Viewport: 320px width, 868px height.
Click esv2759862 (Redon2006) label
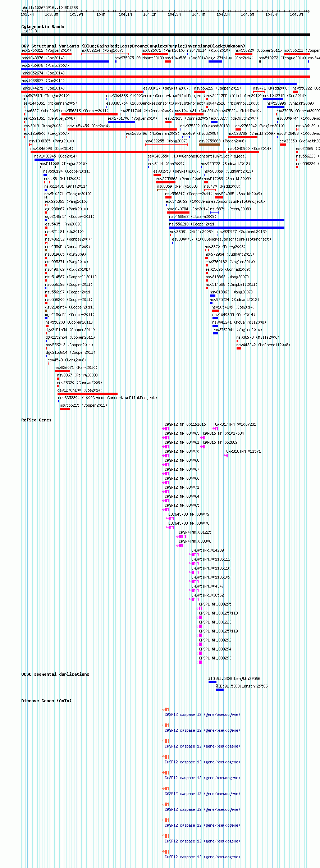[x=179, y=179]
